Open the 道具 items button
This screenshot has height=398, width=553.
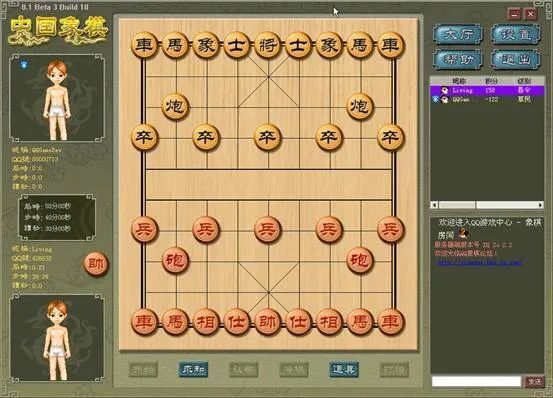344,369
